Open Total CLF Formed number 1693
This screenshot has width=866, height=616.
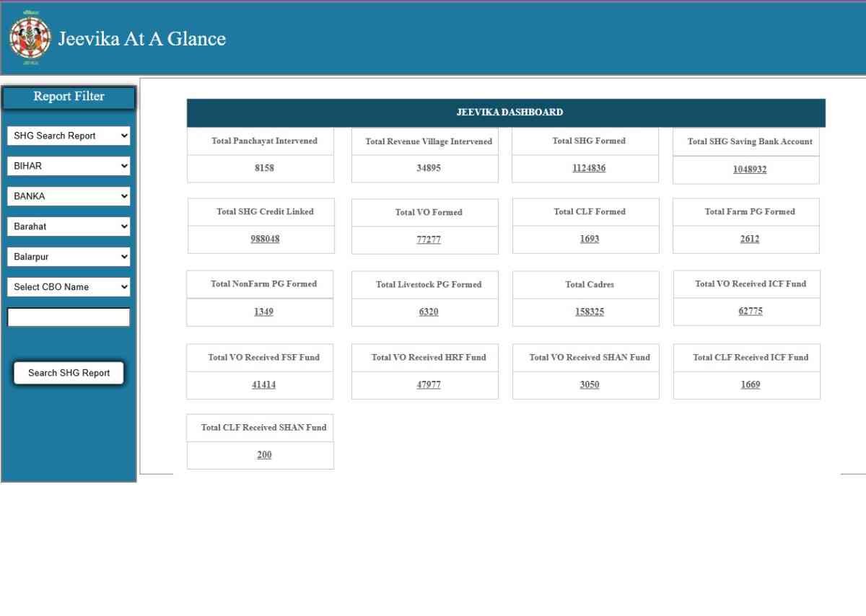[x=590, y=239]
